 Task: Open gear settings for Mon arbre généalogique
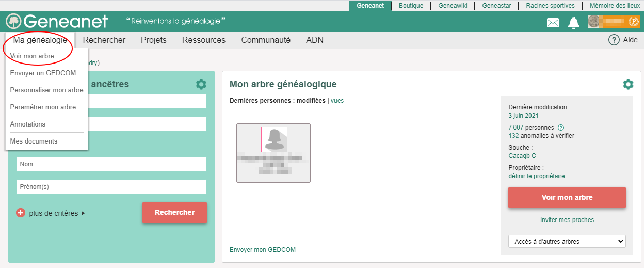pyautogui.click(x=627, y=85)
